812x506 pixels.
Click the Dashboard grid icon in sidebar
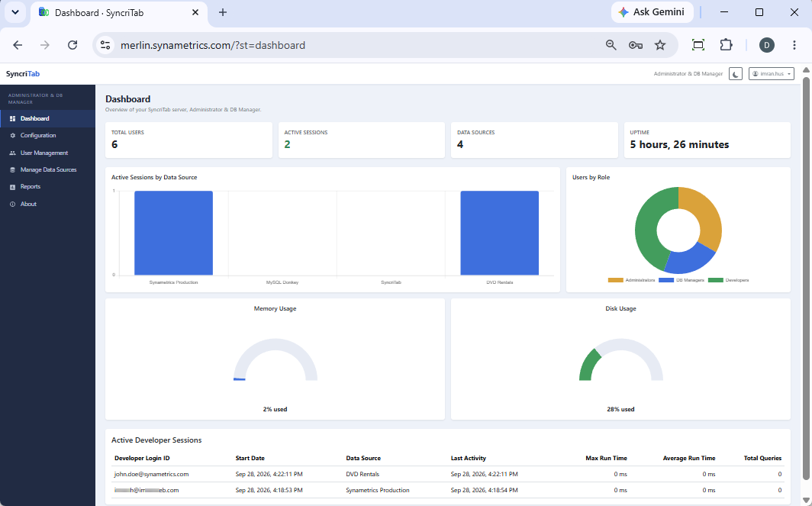click(x=13, y=118)
